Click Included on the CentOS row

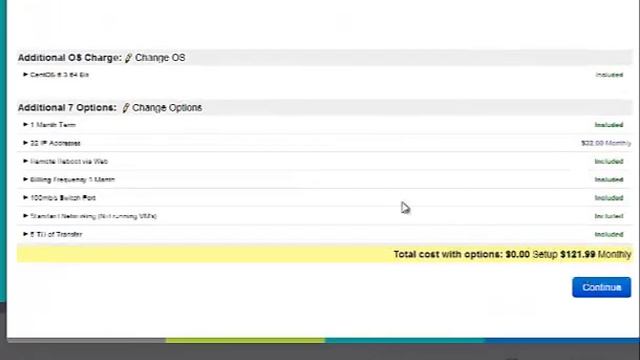tap(609, 75)
